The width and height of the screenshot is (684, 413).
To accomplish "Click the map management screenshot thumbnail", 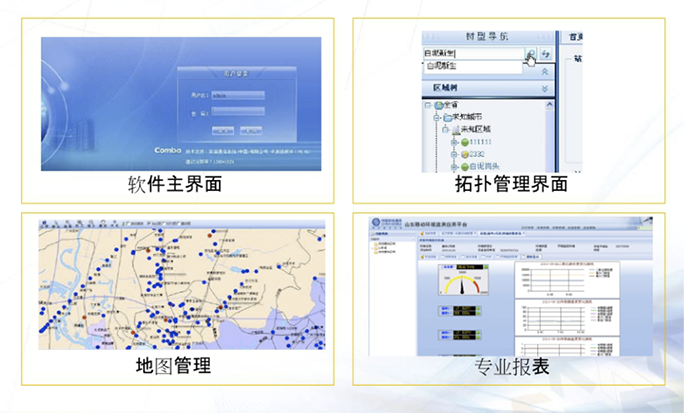I will [180, 284].
